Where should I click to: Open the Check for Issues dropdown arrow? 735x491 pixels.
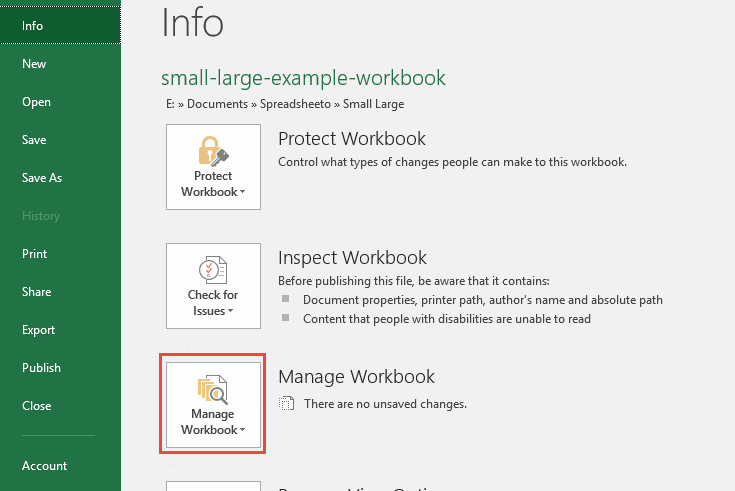click(x=230, y=311)
